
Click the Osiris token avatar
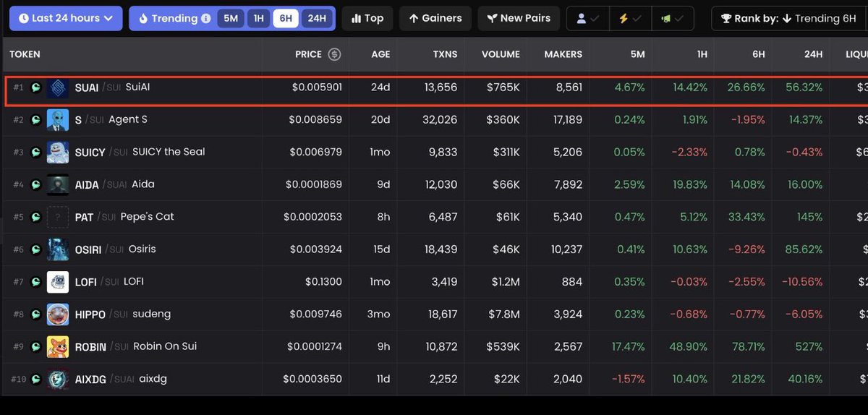pos(58,249)
